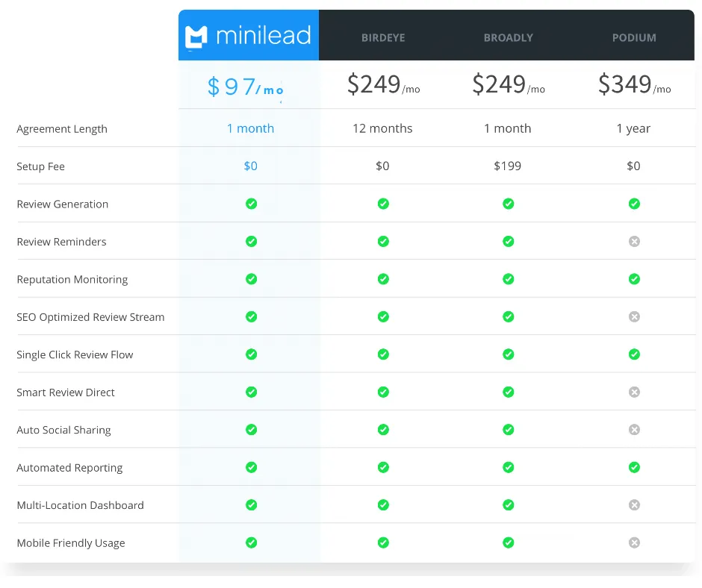
Task: Click Podium's Review Reminders gray X icon
Action: pyautogui.click(x=634, y=241)
